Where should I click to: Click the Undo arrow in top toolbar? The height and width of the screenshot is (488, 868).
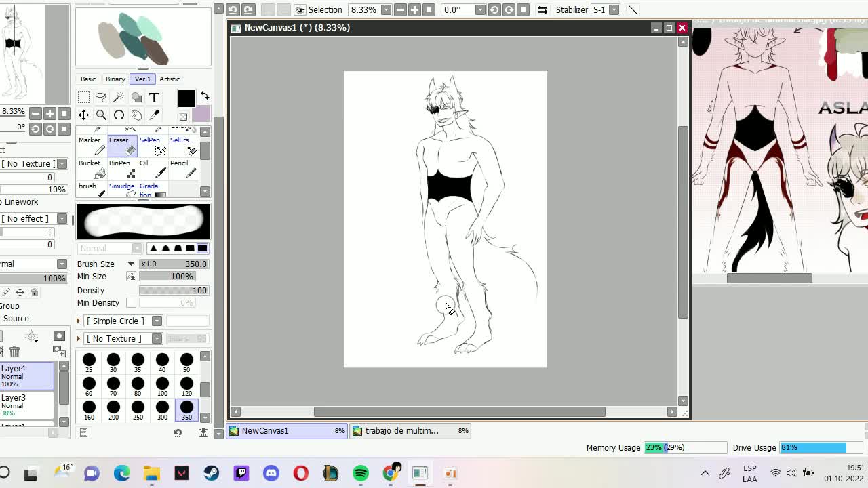click(233, 9)
